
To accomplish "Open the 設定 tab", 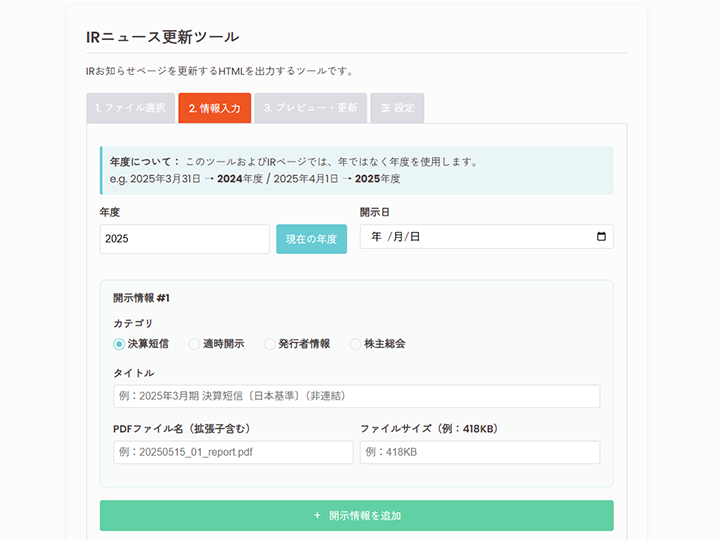I will [x=397, y=108].
